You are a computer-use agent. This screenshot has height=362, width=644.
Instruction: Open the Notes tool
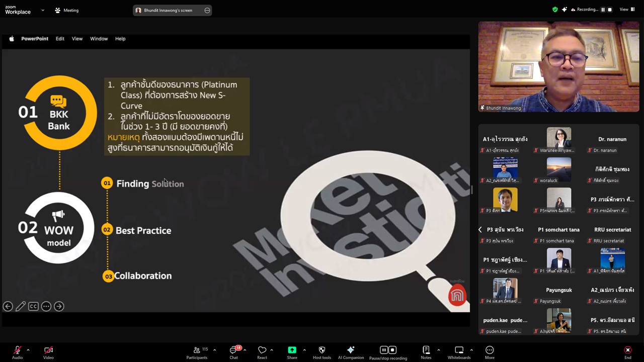(x=426, y=352)
